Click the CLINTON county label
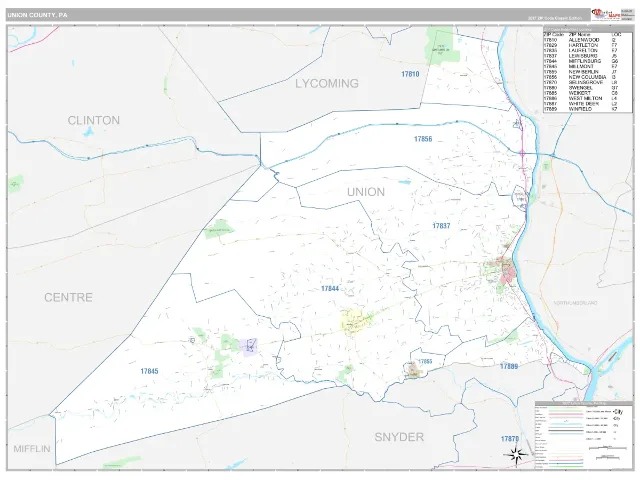640x480 pixels. (x=93, y=120)
